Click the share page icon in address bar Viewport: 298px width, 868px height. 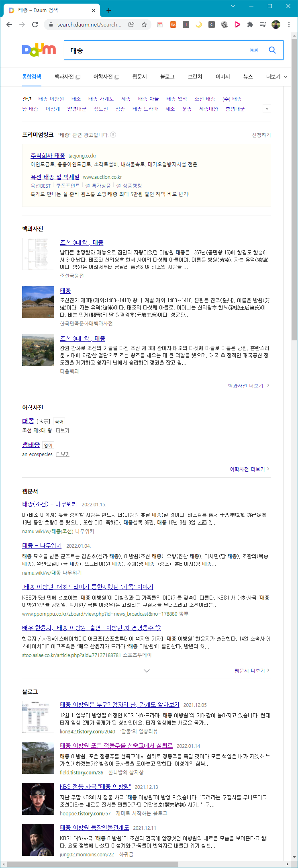(x=131, y=25)
